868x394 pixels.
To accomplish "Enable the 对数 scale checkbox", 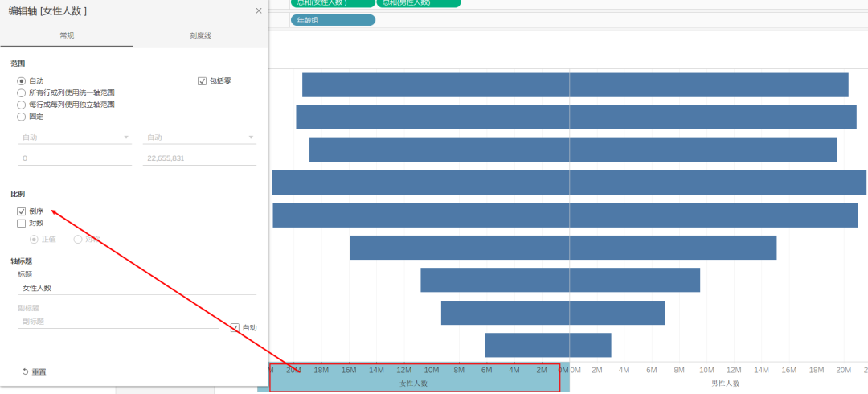I will pyautogui.click(x=22, y=224).
